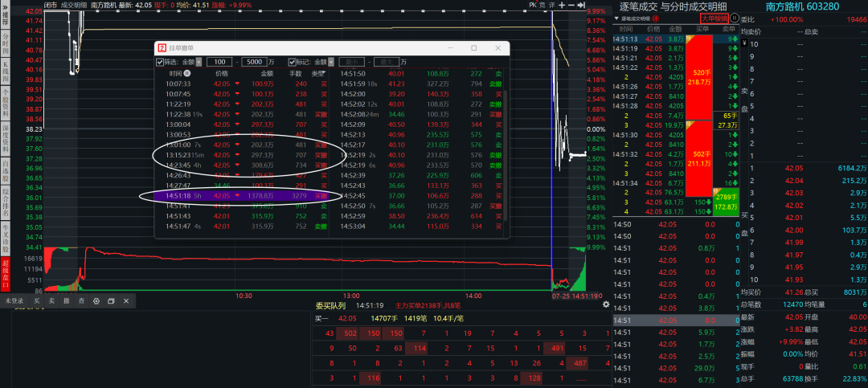The height and width of the screenshot is (388, 868).
Task: Click the PK compare icon above chart
Action: coord(533,5)
